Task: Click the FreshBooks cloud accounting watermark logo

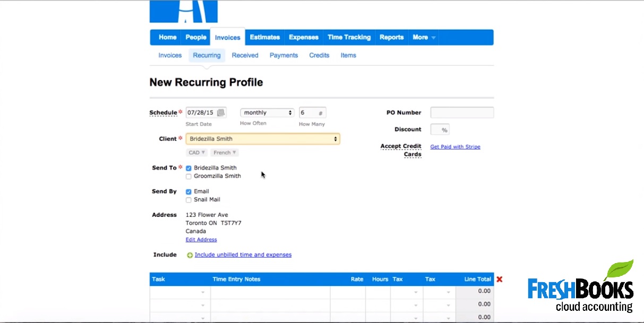Action: pos(580,289)
